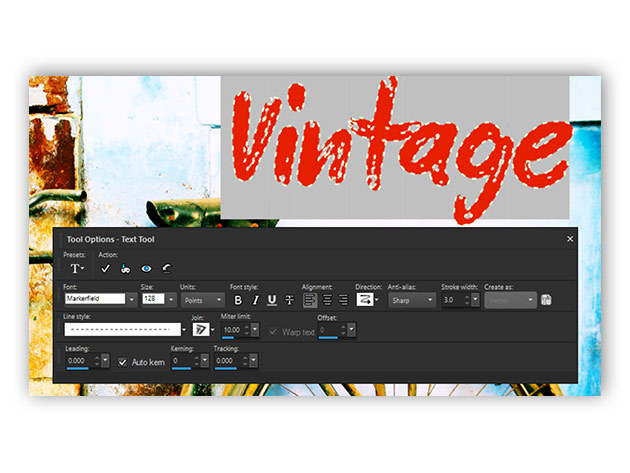
Task: Open the Tracking slider dropdown
Action: pyautogui.click(x=254, y=360)
